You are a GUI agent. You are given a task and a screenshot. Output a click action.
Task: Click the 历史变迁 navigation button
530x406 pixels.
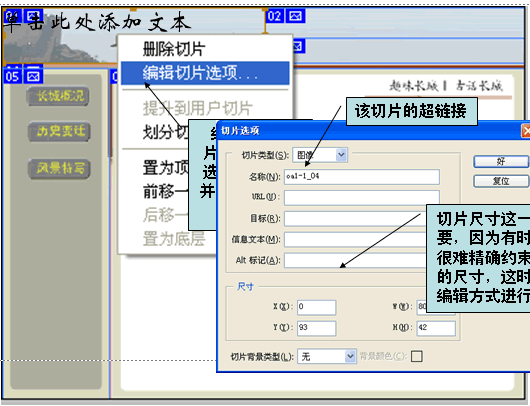(59, 131)
